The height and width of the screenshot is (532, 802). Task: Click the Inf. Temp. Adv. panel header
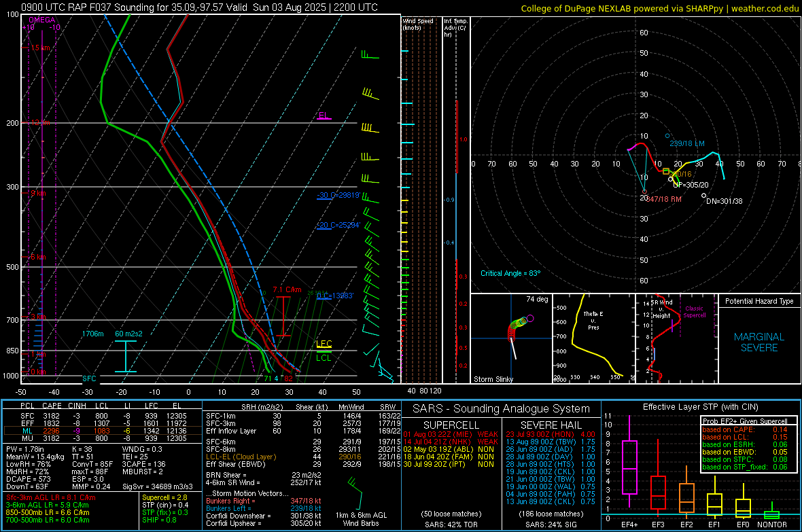point(455,28)
